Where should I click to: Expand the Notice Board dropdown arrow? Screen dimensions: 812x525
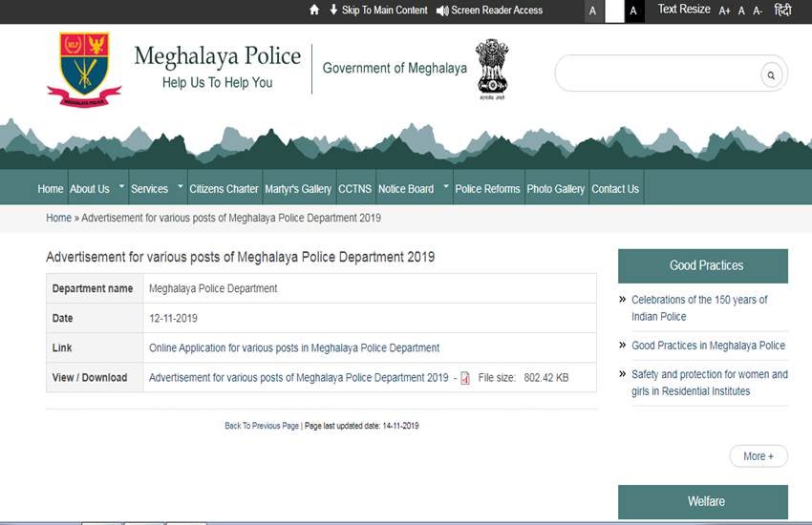coord(446,186)
